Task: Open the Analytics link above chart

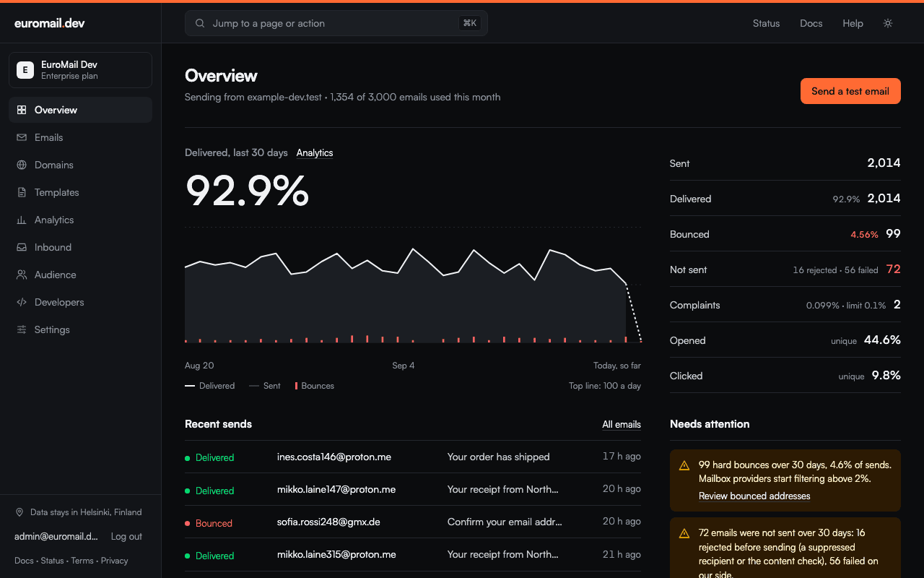Action: click(x=315, y=152)
